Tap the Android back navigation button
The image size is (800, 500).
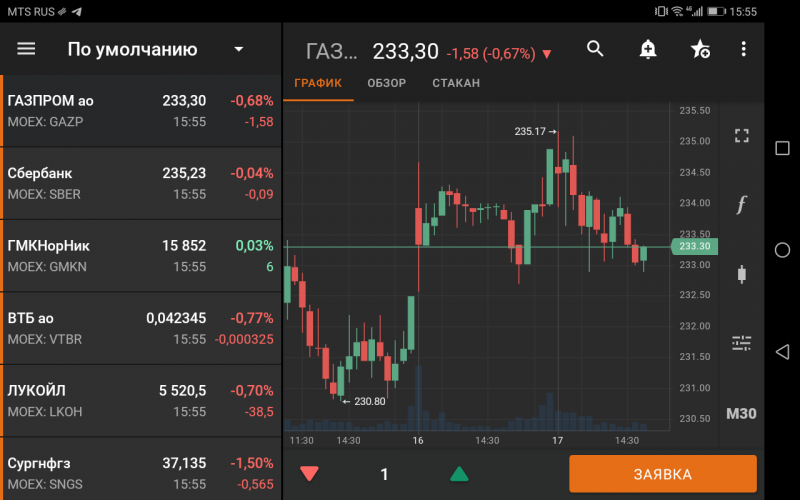coord(782,351)
